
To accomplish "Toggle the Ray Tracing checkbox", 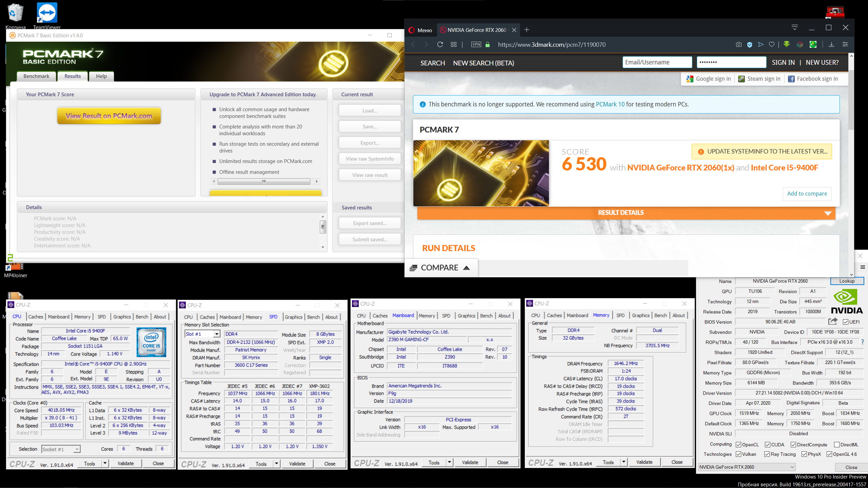I will tap(767, 454).
